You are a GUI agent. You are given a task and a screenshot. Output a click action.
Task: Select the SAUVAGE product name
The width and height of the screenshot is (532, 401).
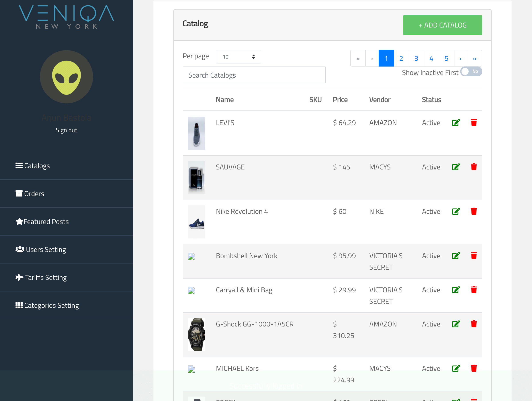pos(230,167)
